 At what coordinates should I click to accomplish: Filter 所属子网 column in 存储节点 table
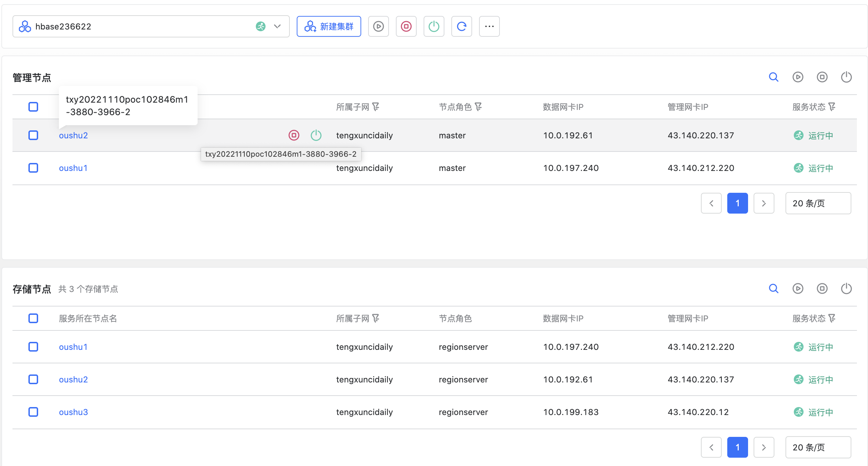click(376, 318)
